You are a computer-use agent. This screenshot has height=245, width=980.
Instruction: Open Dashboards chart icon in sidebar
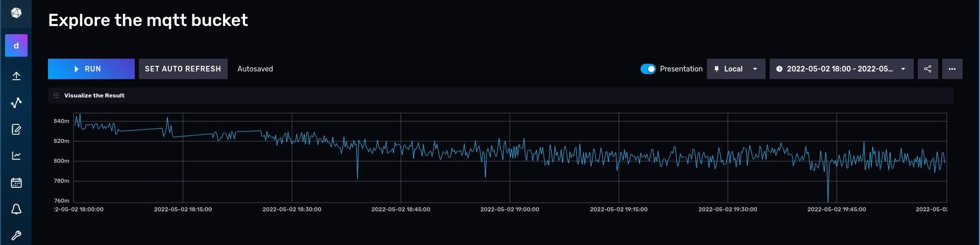(x=16, y=156)
